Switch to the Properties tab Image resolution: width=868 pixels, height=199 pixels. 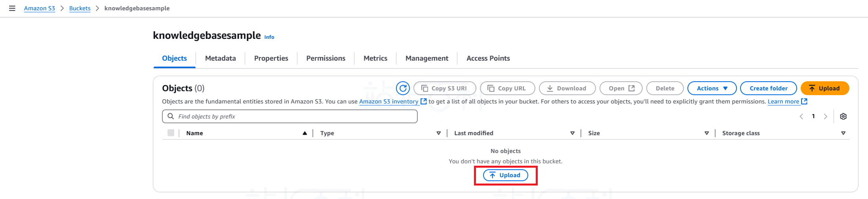(x=271, y=58)
